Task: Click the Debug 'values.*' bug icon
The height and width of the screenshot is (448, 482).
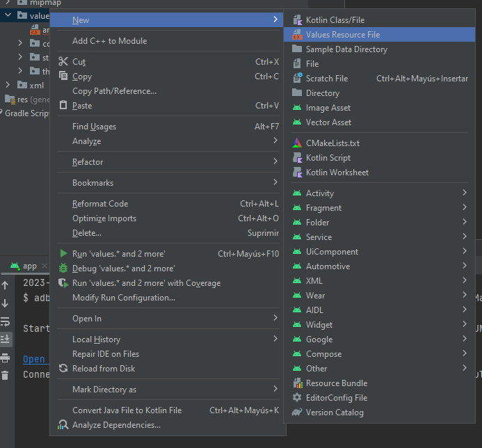Action: coord(63,269)
